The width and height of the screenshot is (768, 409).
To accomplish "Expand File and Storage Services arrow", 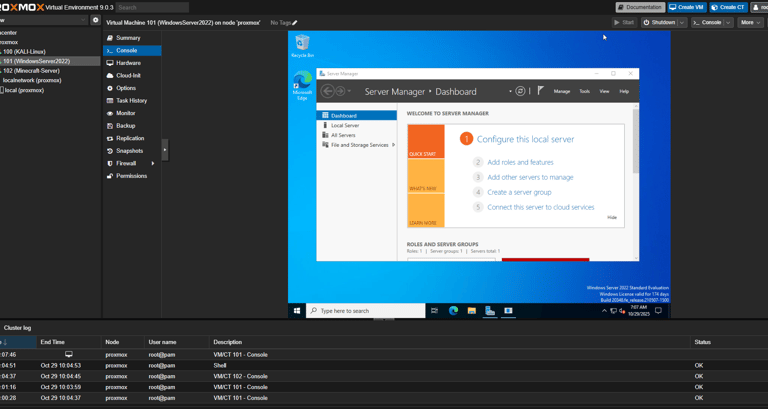I will [393, 145].
